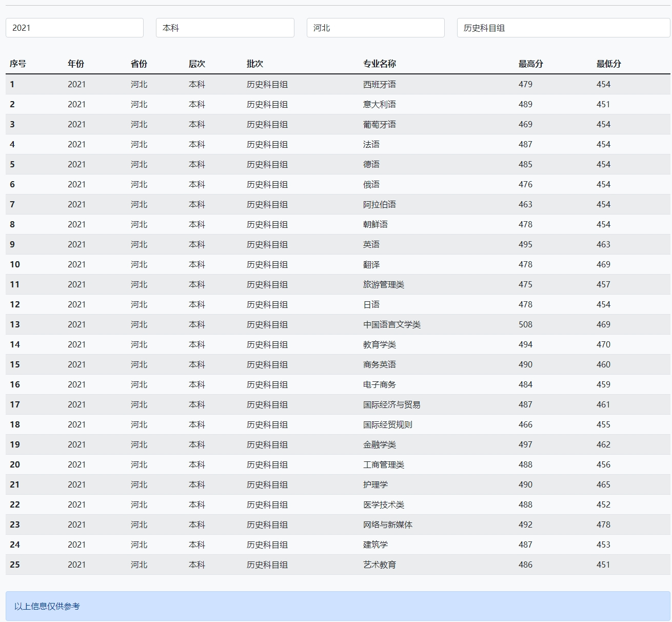672x622 pixels.
Task: Select the 艺术教育 major cell
Action: point(380,565)
